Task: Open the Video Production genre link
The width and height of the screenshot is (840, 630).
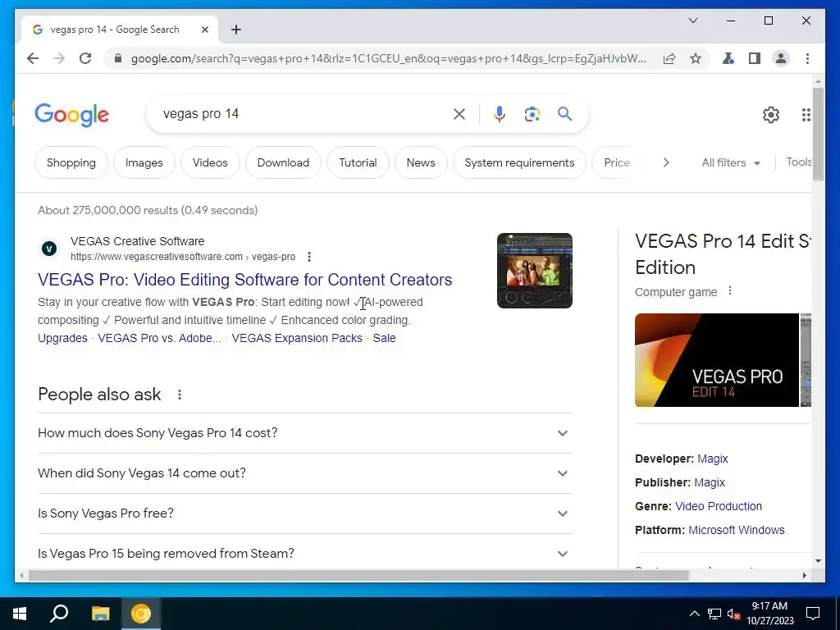Action: coord(719,506)
